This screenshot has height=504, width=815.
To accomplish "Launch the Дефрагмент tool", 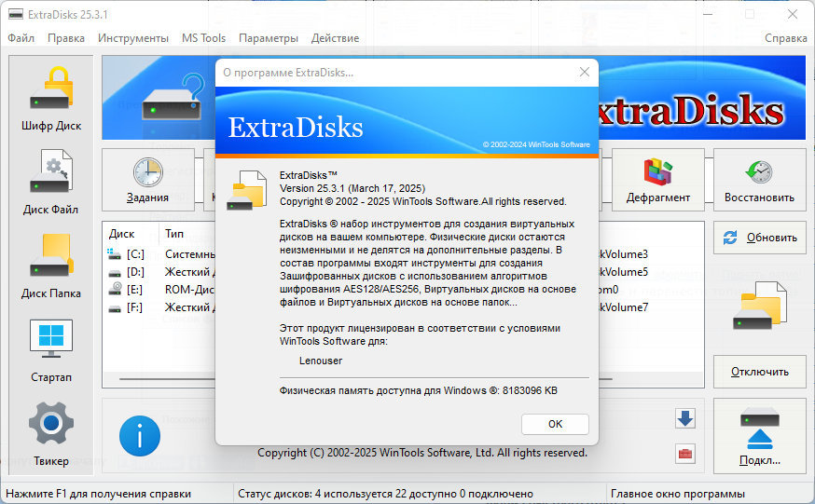I will click(658, 180).
